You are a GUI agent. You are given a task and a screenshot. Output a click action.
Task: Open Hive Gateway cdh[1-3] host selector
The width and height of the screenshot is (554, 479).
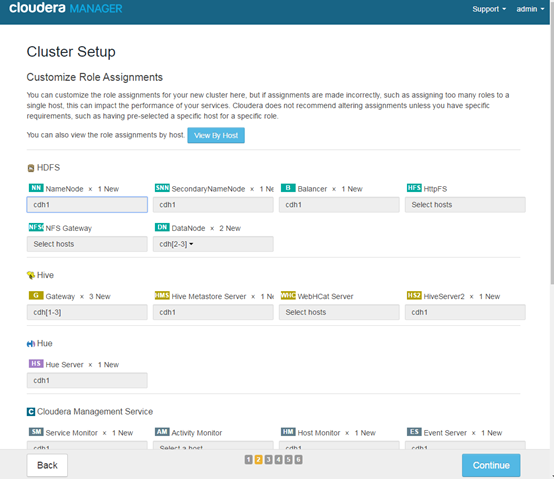pos(87,312)
